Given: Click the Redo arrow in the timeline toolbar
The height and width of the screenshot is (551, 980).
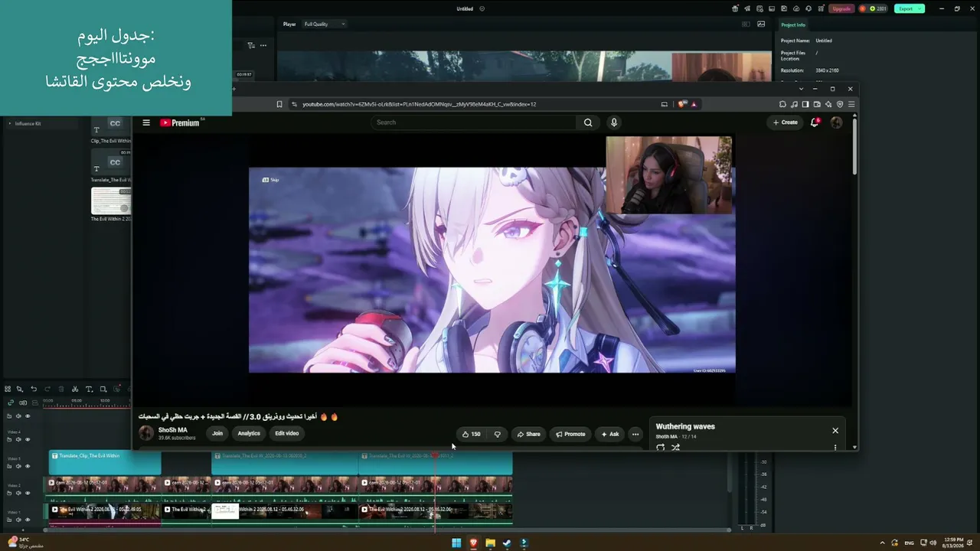Looking at the screenshot, I should pyautogui.click(x=47, y=389).
